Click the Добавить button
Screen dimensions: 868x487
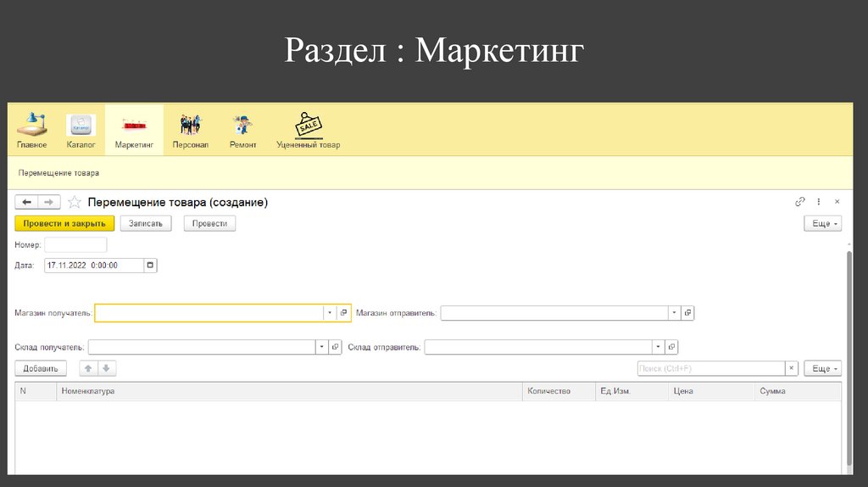coord(41,368)
